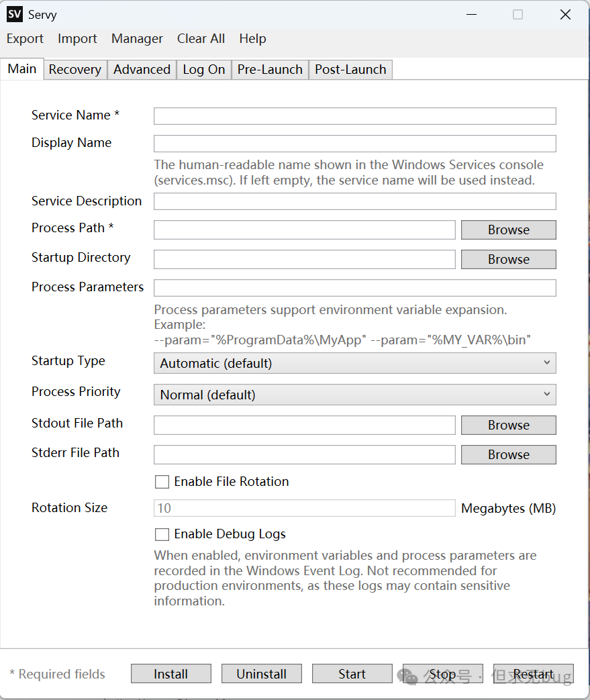
Task: Click the Uninstall button
Action: (x=261, y=674)
